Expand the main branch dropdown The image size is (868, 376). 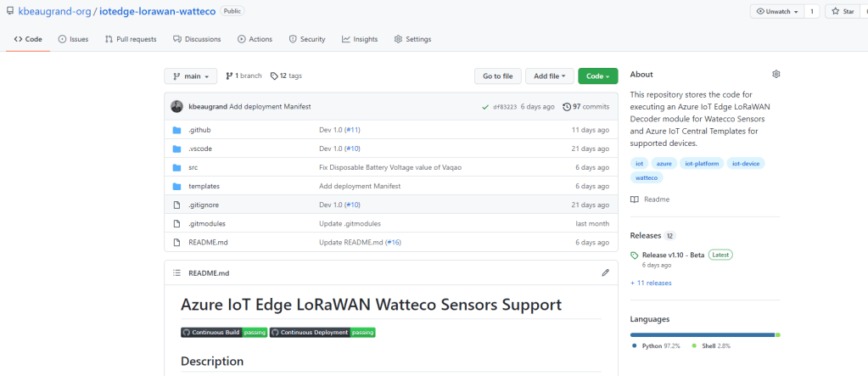click(190, 76)
